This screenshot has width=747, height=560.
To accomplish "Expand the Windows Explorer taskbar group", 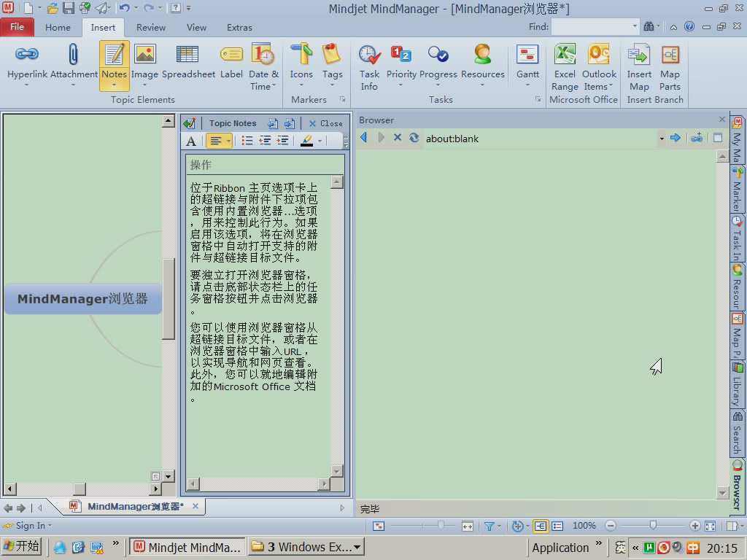I will click(x=356, y=547).
